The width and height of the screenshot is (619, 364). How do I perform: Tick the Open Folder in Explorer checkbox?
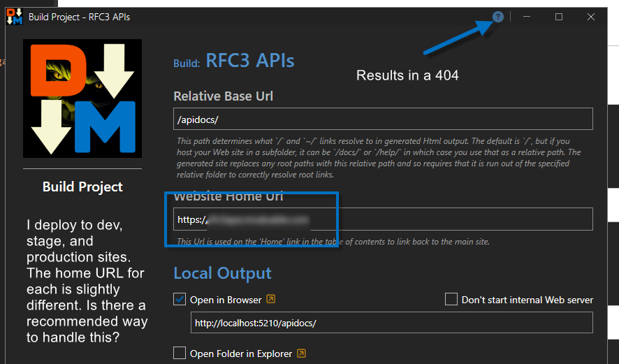coord(180,354)
